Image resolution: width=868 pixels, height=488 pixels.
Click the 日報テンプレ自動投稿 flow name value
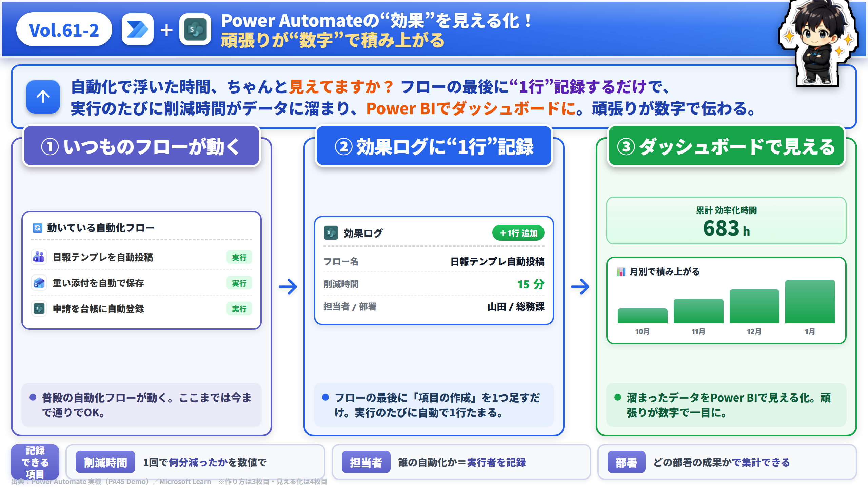coord(497,261)
